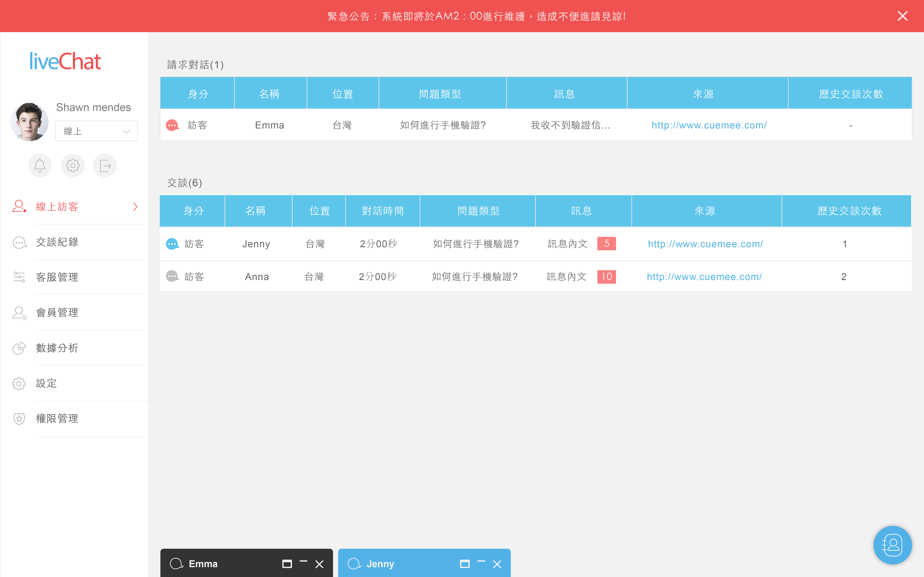The width and height of the screenshot is (924, 577).
Task: Expand the 線上訪客 chevron arrow
Action: coord(135,207)
